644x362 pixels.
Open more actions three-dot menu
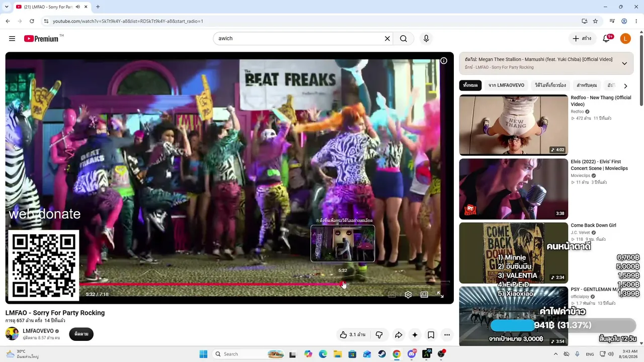click(447, 335)
